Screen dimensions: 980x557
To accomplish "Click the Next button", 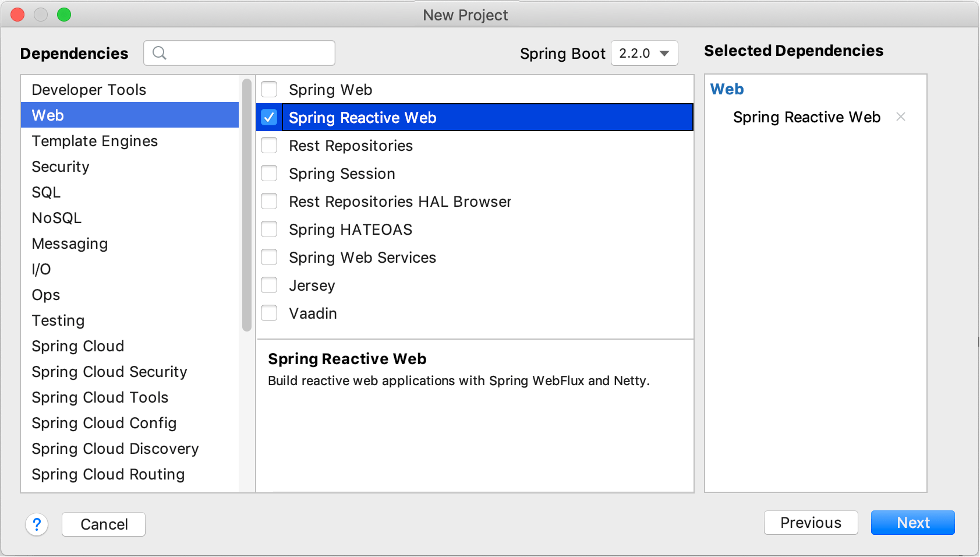I will pos(912,523).
